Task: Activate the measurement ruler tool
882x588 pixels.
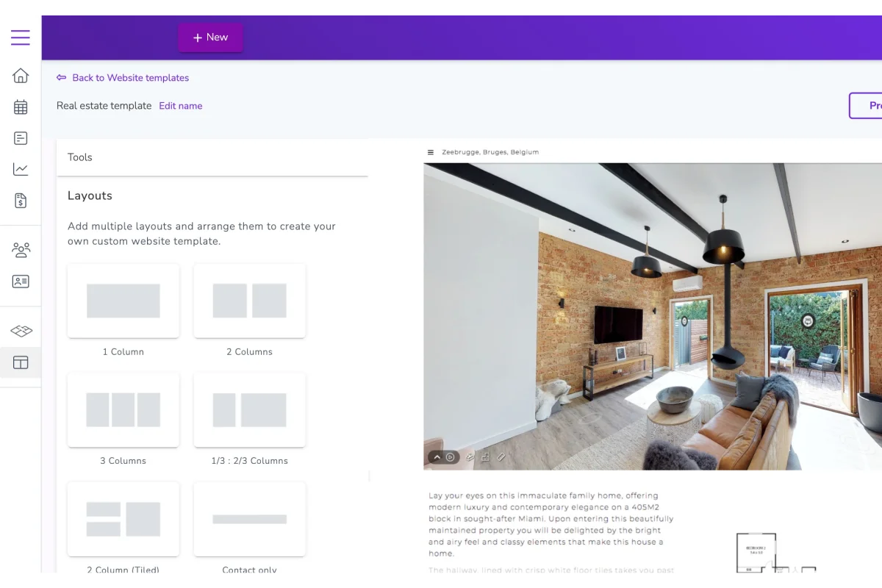Action: pos(501,457)
